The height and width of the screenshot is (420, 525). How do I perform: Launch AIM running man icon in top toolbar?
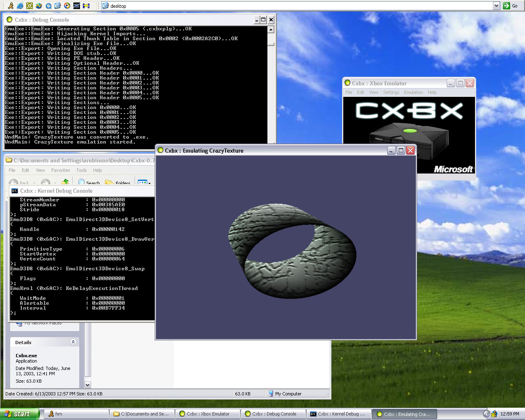[x=11, y=6]
